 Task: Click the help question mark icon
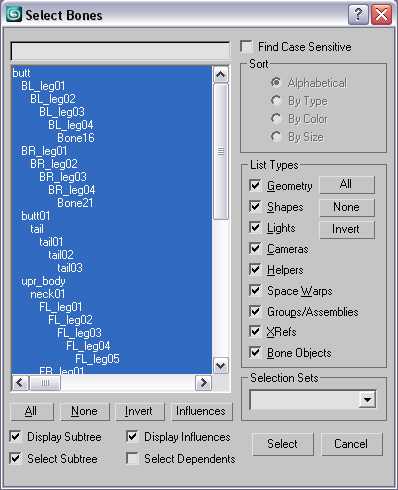358,15
